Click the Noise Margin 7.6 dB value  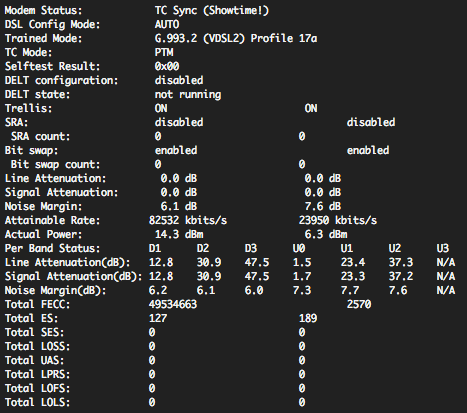pyautogui.click(x=323, y=207)
